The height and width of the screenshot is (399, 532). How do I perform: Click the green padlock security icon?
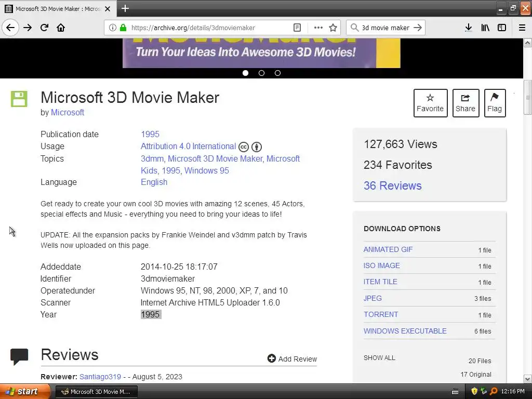(123, 28)
